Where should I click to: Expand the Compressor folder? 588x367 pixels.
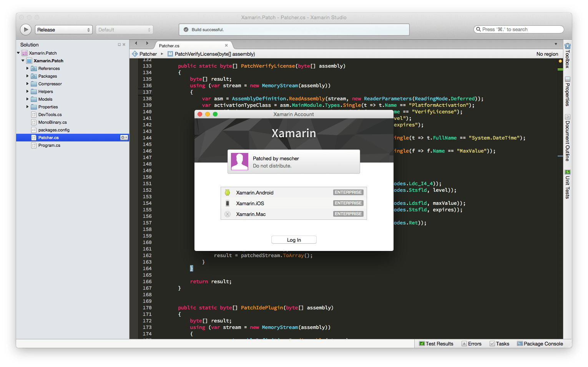coord(27,84)
